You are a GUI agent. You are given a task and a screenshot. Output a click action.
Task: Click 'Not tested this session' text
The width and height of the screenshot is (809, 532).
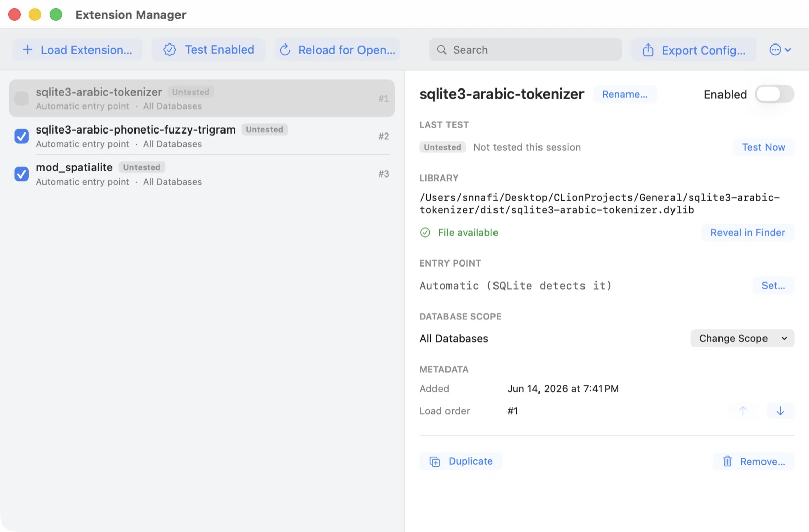(527, 147)
